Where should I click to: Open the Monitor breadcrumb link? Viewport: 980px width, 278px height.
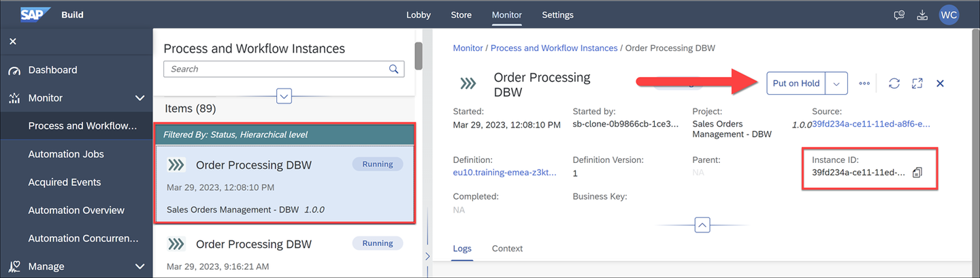coord(468,48)
